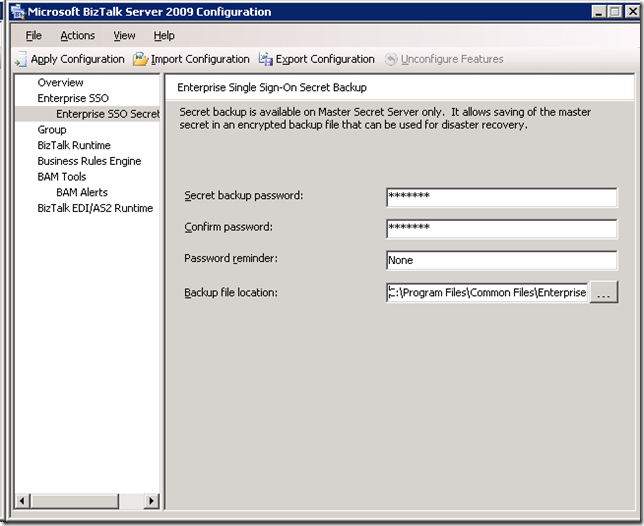
Task: Select Enterprise SSO tree node
Action: click(73, 98)
